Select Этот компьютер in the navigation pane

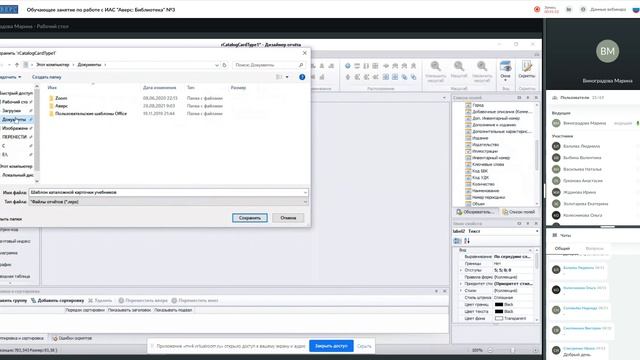click(16, 166)
